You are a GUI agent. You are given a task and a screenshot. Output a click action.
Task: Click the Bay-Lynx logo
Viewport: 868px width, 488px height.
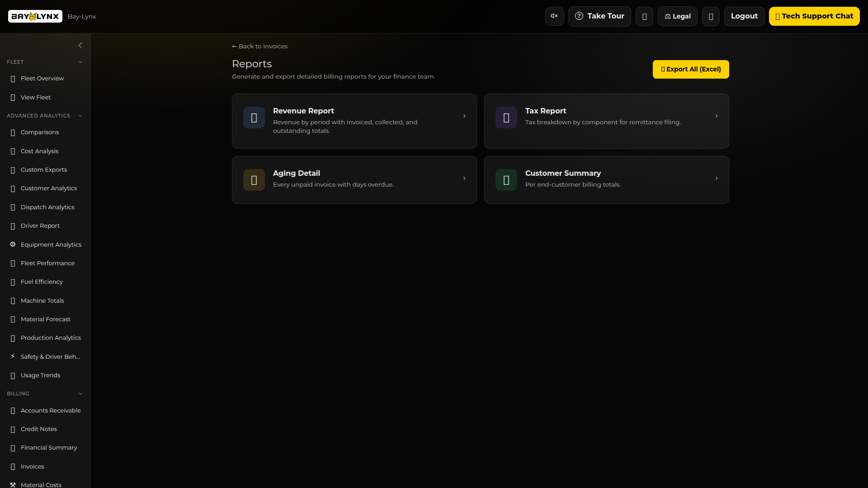35,17
